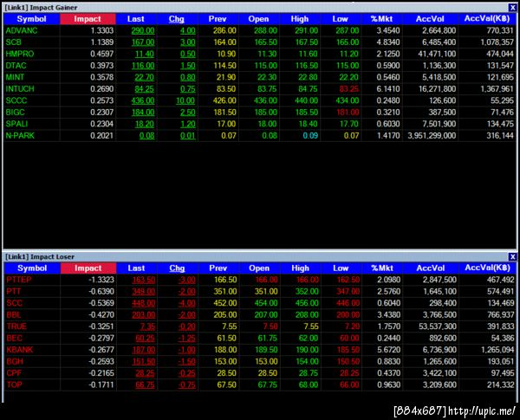Select the KBANK symbol

coord(20,350)
